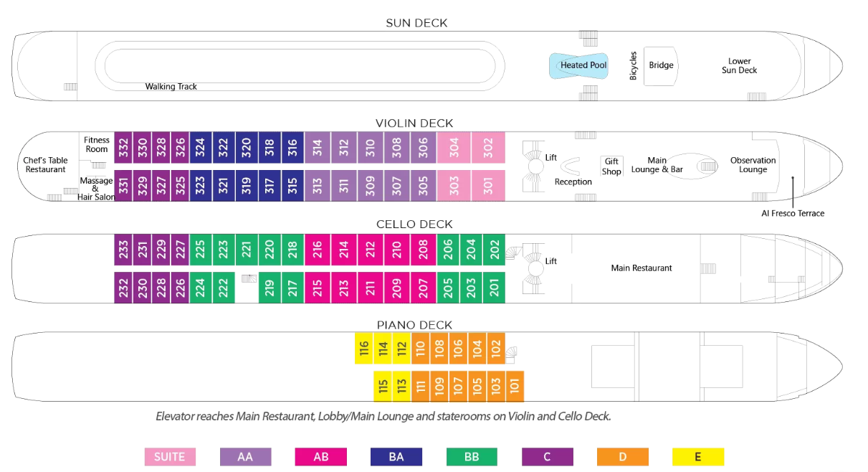Click the Cello Deck lift circle icon

coord(534,270)
